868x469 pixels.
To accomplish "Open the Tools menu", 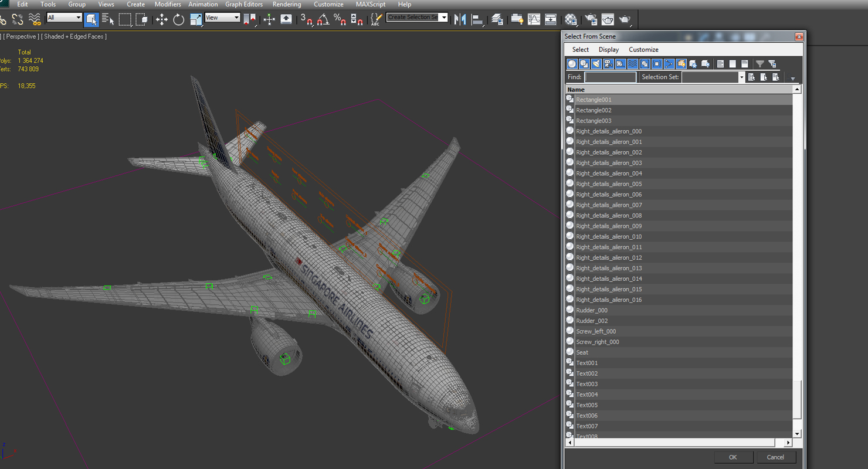I will (x=48, y=4).
